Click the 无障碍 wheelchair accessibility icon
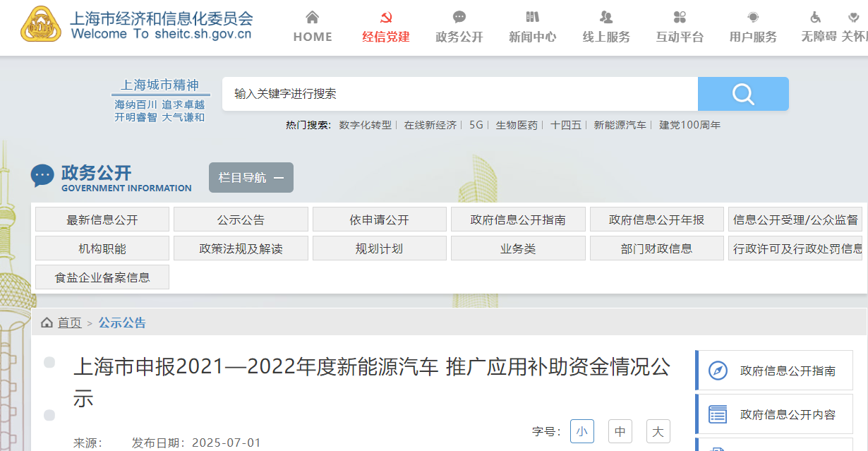Screen dimensions: 868x451 point(816,18)
